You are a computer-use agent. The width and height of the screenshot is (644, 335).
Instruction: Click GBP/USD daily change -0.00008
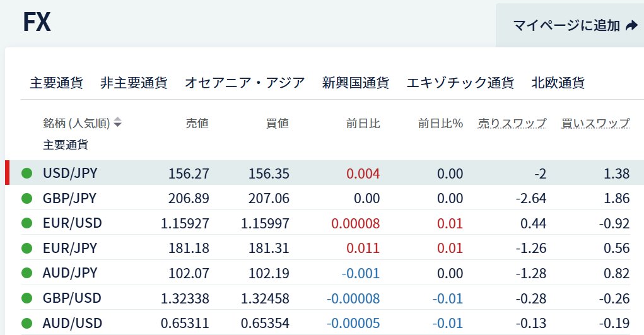[354, 298]
